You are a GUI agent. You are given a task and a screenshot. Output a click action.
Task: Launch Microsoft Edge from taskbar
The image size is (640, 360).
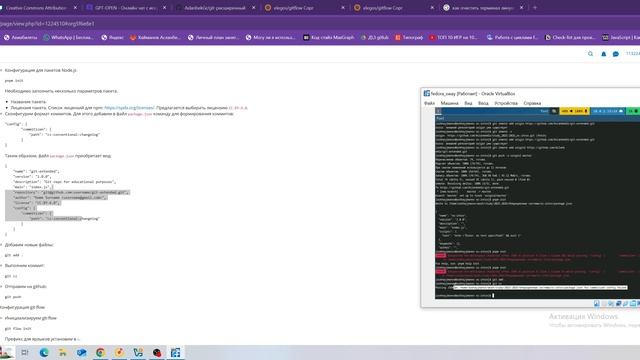[44, 353]
